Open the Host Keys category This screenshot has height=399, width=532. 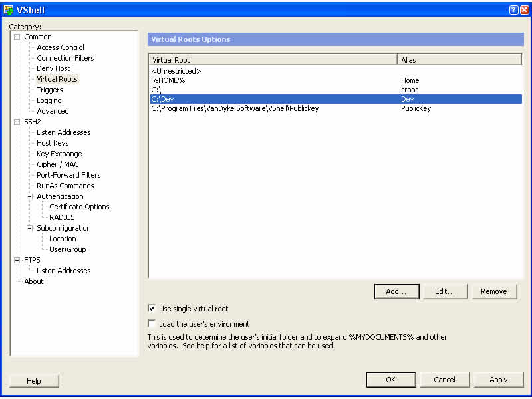coord(53,143)
